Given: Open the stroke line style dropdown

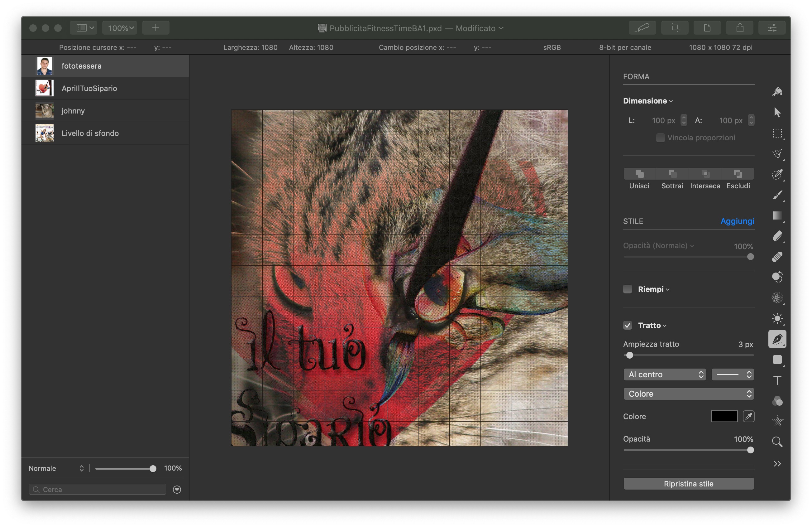Looking at the screenshot, I should (733, 374).
